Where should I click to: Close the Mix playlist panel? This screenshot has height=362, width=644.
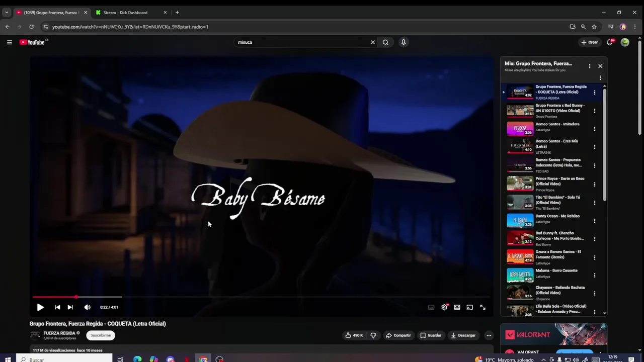[600, 66]
